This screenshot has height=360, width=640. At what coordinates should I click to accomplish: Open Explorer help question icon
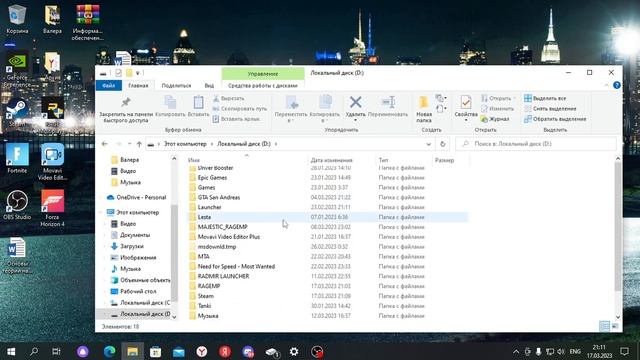[x=617, y=85]
